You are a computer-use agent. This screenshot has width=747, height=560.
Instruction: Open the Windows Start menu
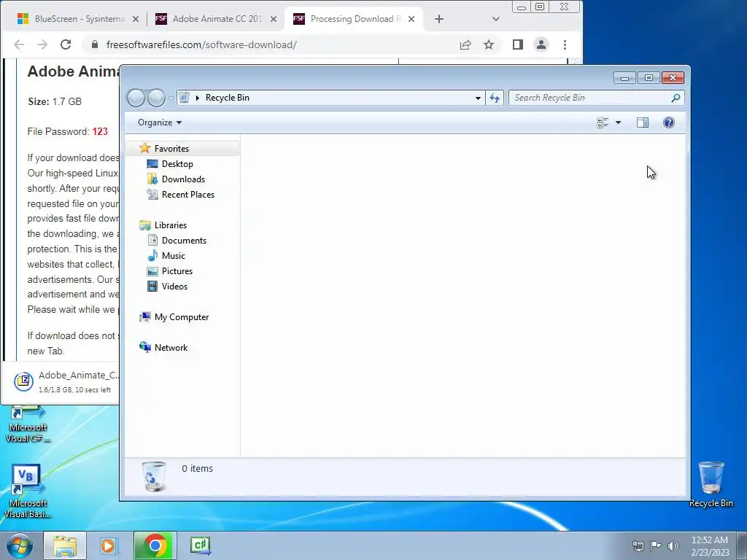(x=20, y=545)
